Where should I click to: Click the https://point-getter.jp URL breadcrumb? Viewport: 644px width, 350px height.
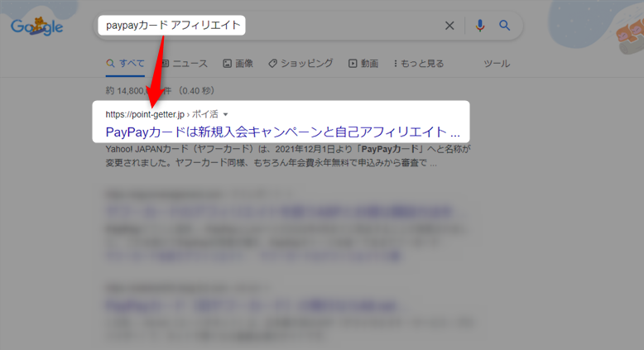pyautogui.click(x=145, y=114)
